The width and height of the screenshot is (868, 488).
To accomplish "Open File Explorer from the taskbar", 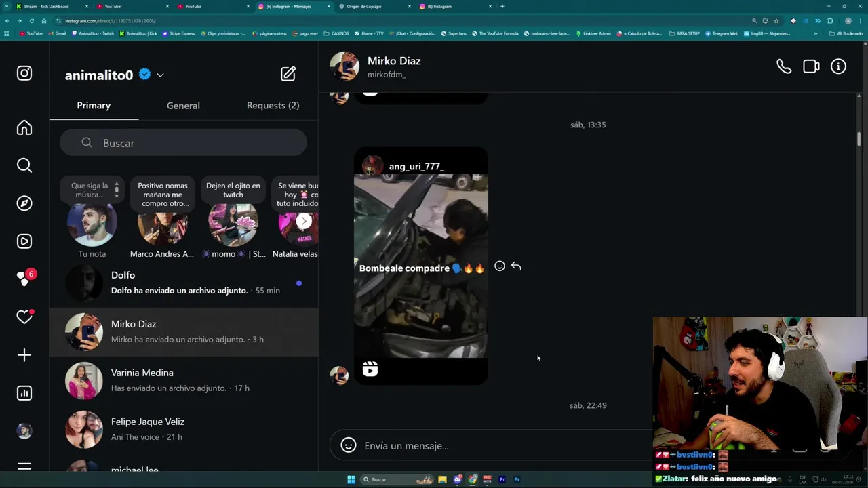I will point(442,479).
